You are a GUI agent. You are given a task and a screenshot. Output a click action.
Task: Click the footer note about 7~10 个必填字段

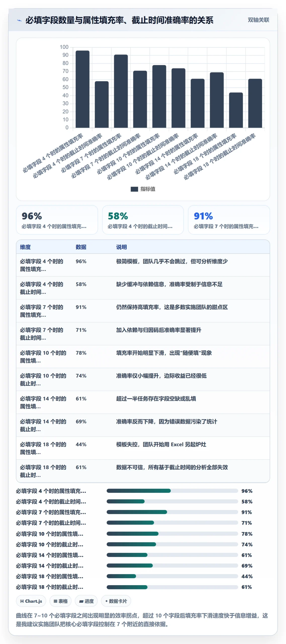click(x=142, y=620)
